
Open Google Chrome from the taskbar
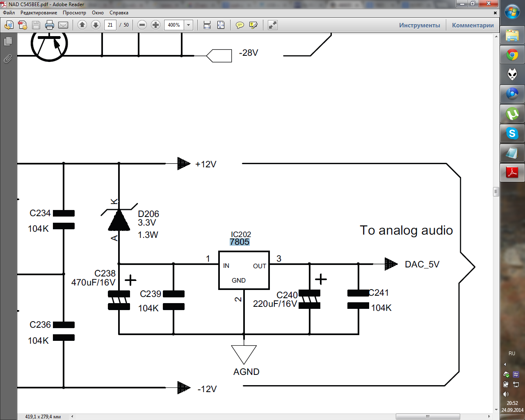click(512, 55)
